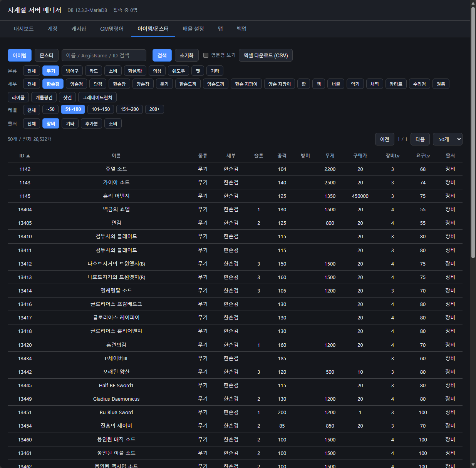Image resolution: width=476 pixels, height=468 pixels.
Task: Click the ID column sort arrow
Action: (x=28, y=156)
